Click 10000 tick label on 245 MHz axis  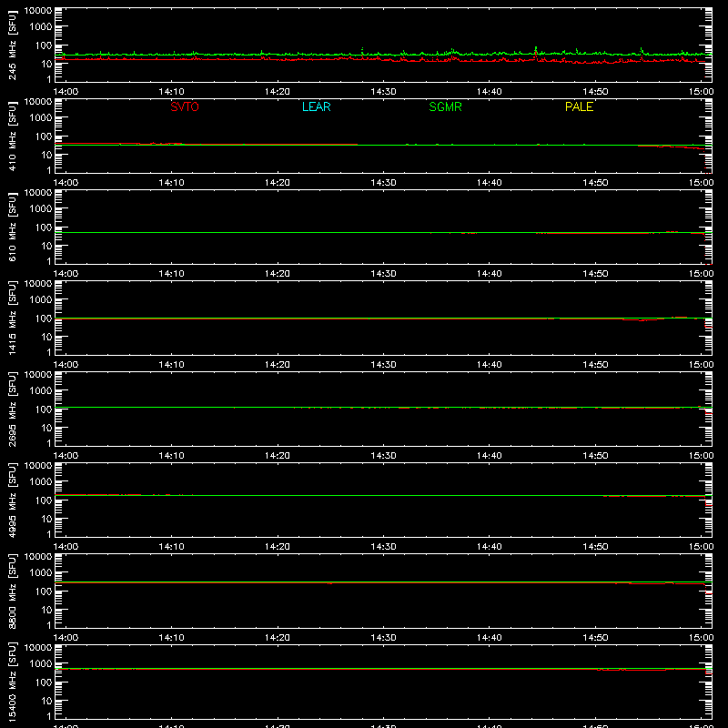pyautogui.click(x=38, y=11)
